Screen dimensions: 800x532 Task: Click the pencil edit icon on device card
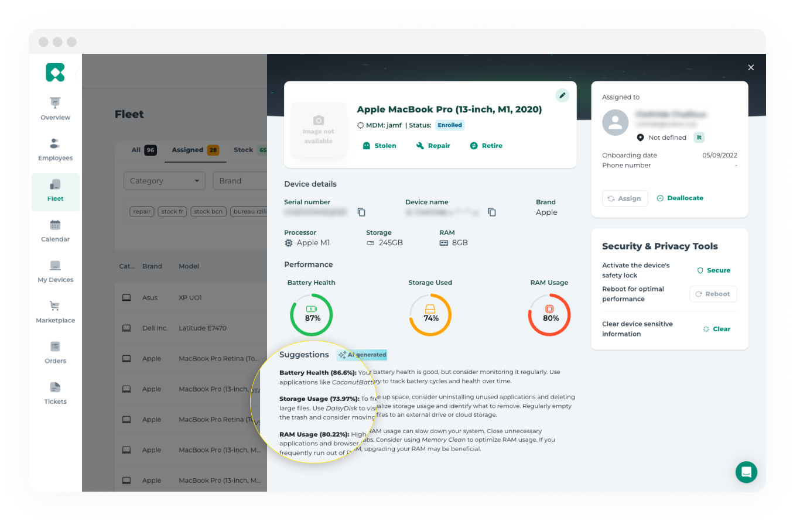(562, 95)
